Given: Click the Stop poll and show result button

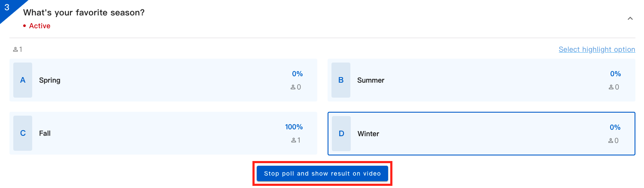Looking at the screenshot, I should tap(322, 173).
